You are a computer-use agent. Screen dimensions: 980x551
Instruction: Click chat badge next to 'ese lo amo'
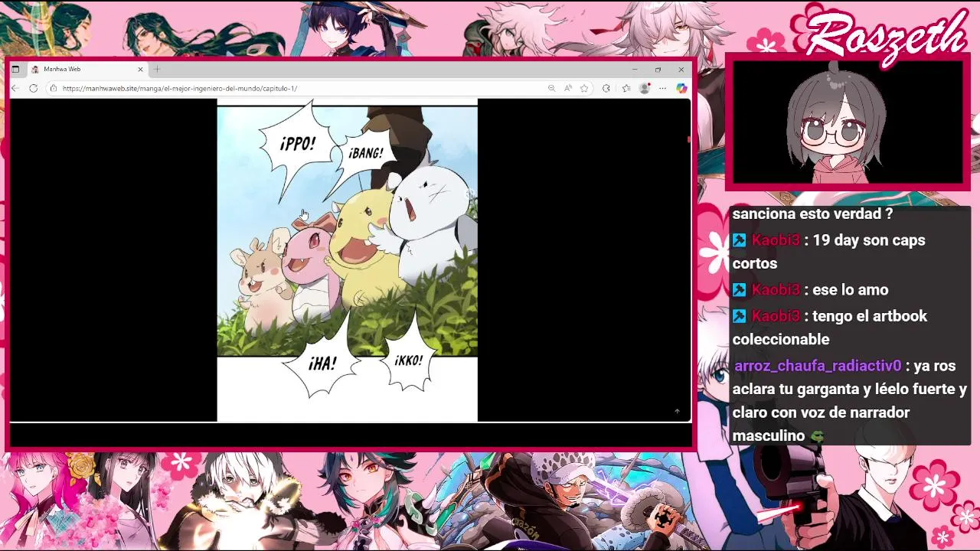pos(739,290)
